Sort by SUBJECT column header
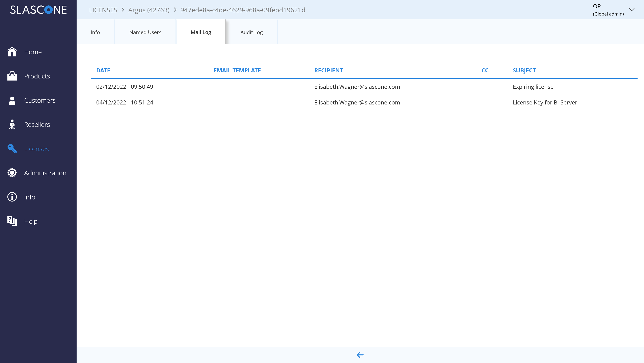644x363 pixels. (x=524, y=70)
